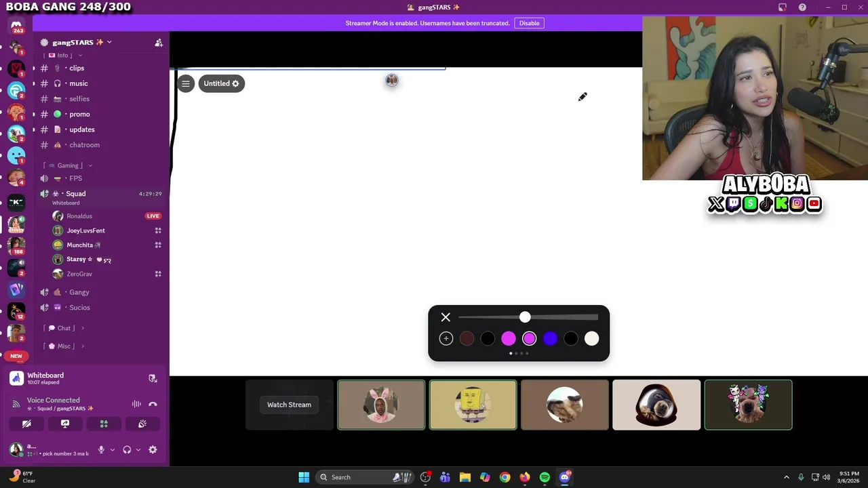Screen dimensions: 868x488
Task: Close the whiteboard color picker panel
Action: [x=446, y=317]
